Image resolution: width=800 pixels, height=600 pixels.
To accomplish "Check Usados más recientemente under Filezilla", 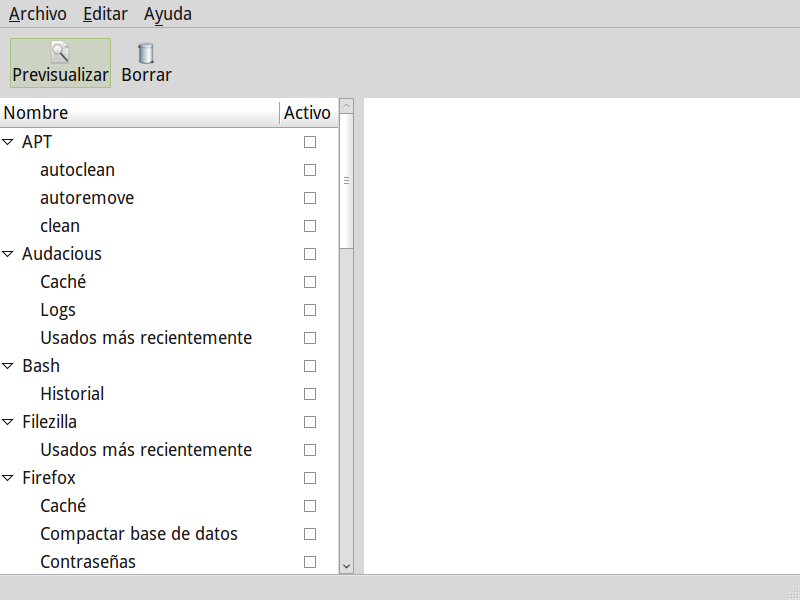I will [x=310, y=450].
